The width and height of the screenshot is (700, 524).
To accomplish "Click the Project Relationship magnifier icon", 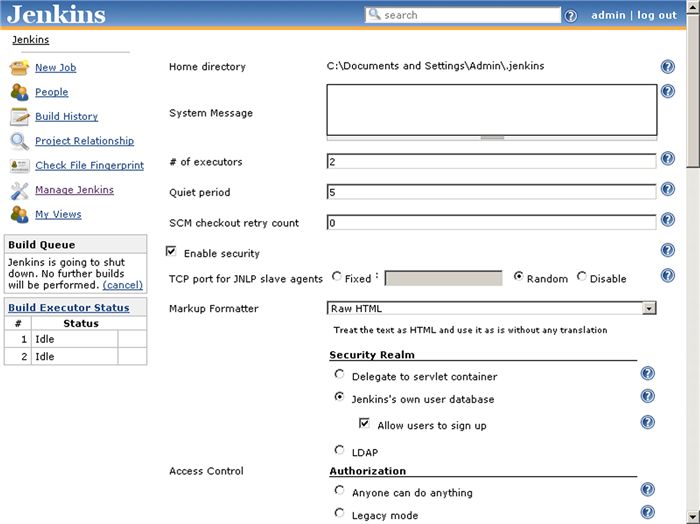I will click(19, 141).
